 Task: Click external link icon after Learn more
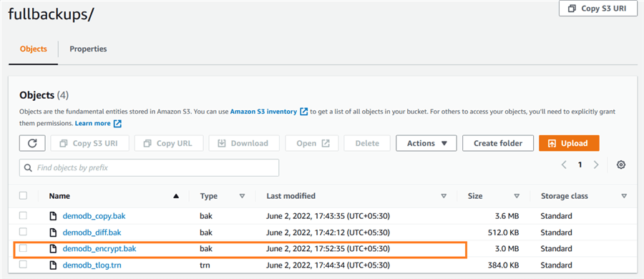(x=117, y=123)
